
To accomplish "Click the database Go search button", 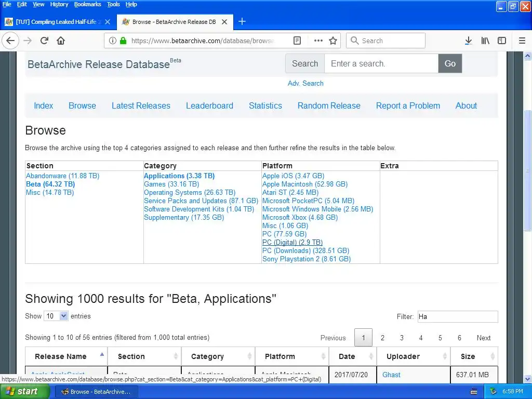I will (x=450, y=63).
